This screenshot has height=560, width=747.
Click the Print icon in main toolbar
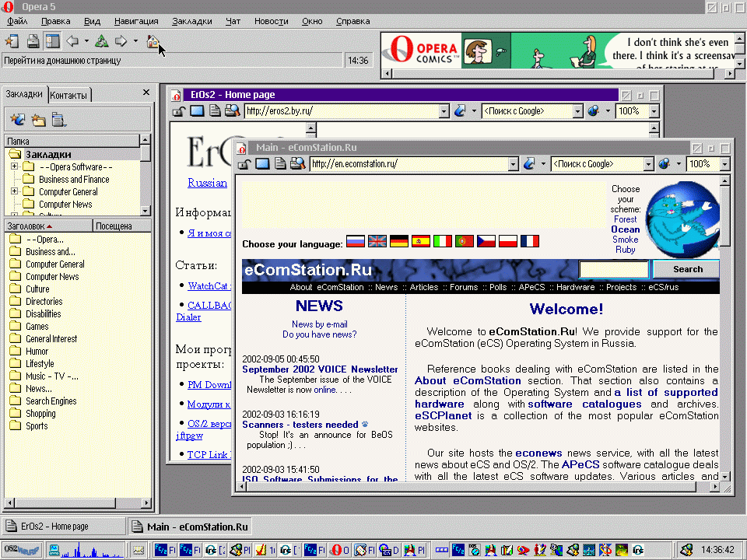33,41
